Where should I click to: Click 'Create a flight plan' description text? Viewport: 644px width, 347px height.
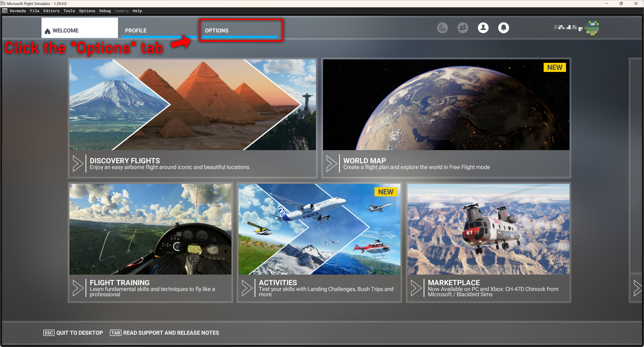click(417, 167)
